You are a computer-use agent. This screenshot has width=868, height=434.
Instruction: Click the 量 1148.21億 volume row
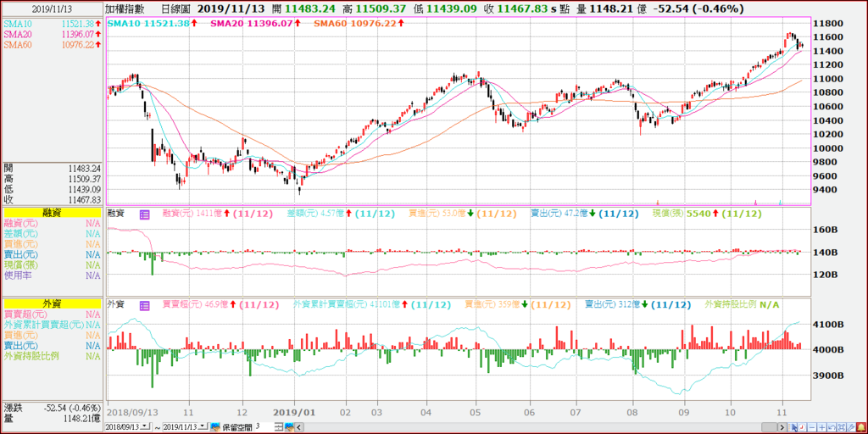click(52, 418)
